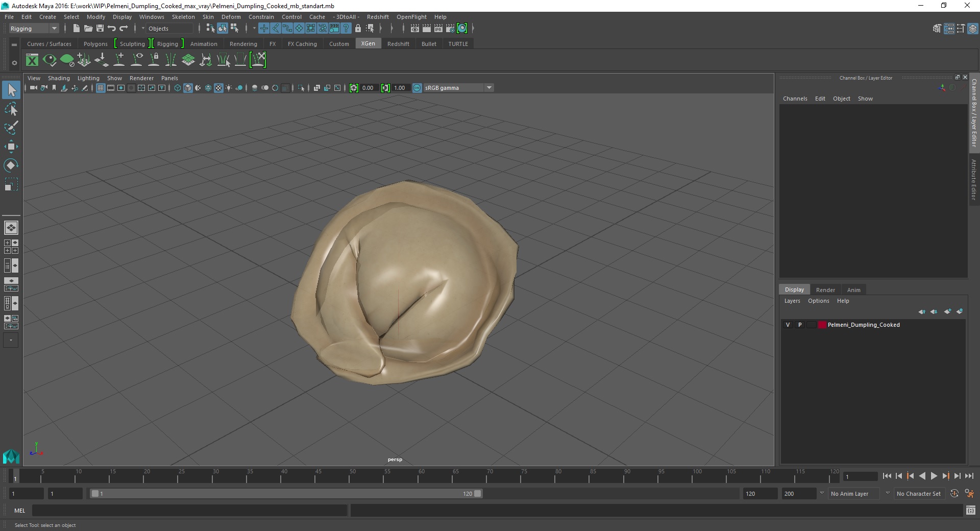
Task: Step forward to the next key
Action: click(945, 476)
